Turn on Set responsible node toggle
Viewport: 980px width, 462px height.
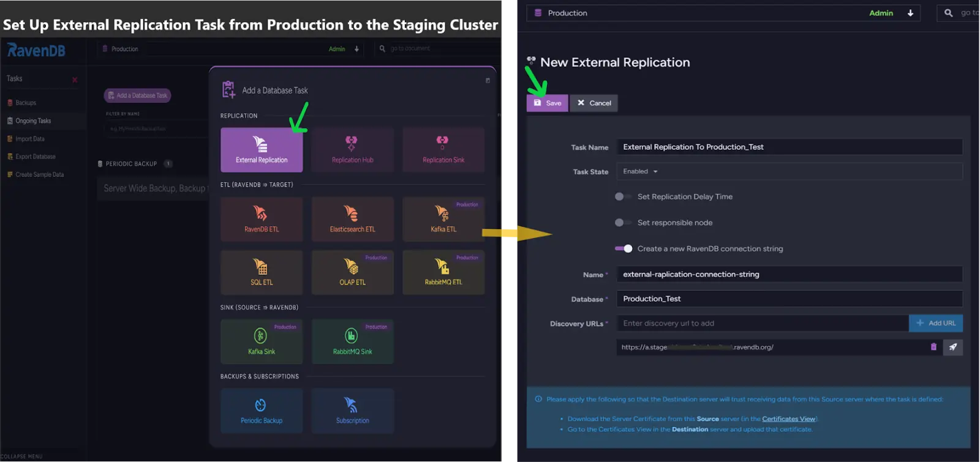pyautogui.click(x=623, y=223)
